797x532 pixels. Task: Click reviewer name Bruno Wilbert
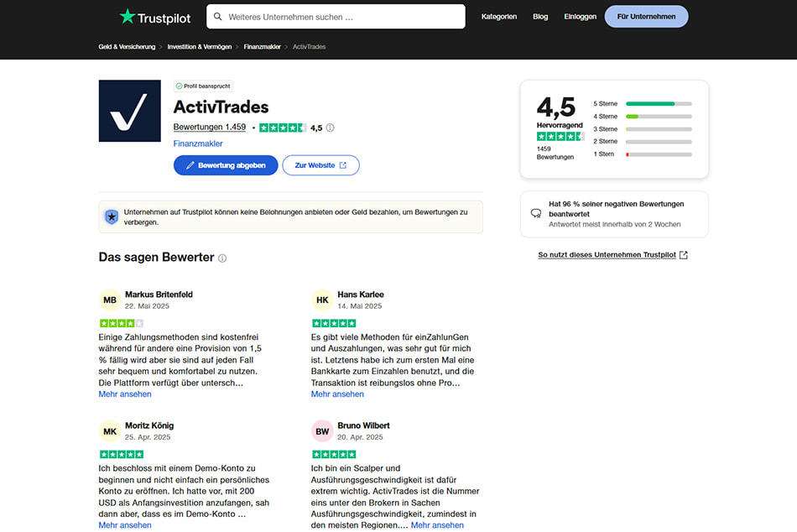tap(363, 425)
